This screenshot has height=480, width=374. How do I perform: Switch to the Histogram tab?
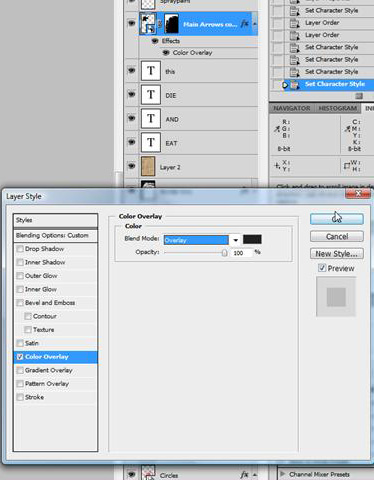tap(338, 108)
